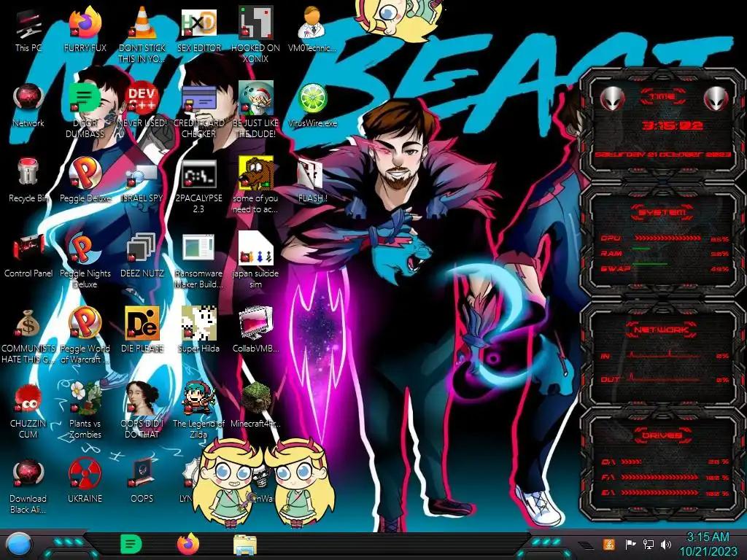Image resolution: width=747 pixels, height=560 pixels.
Task: Click the taskbar clock showing 3:15 AM
Action: click(x=708, y=544)
